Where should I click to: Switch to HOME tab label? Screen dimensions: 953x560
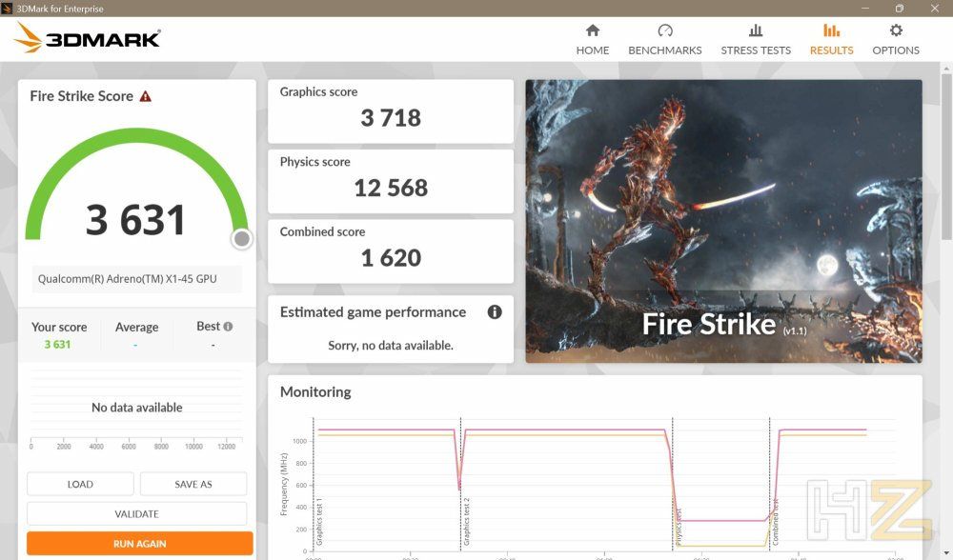pos(593,50)
